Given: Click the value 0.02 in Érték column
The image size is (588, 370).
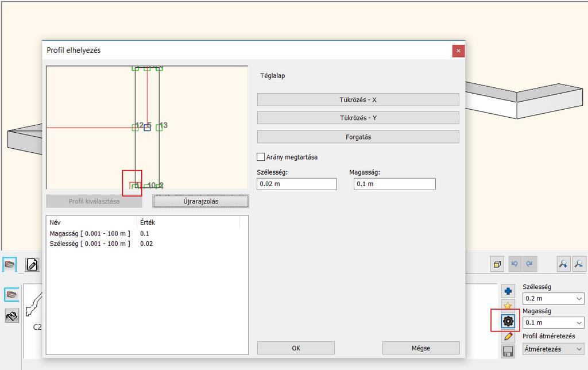Looking at the screenshot, I should click(146, 244).
